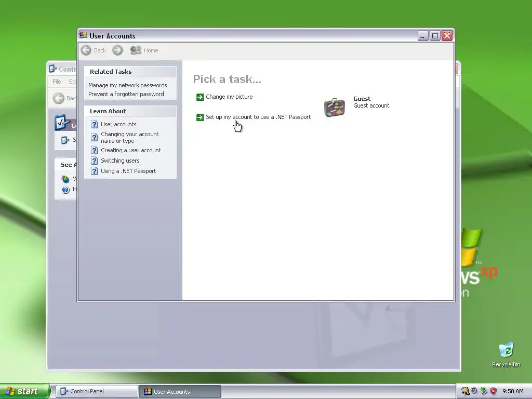Open Set up my account to use a .NET Passport

[x=258, y=117]
